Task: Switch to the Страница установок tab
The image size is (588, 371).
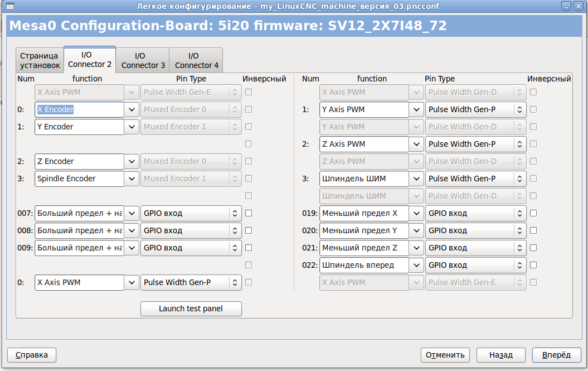Action: point(40,60)
